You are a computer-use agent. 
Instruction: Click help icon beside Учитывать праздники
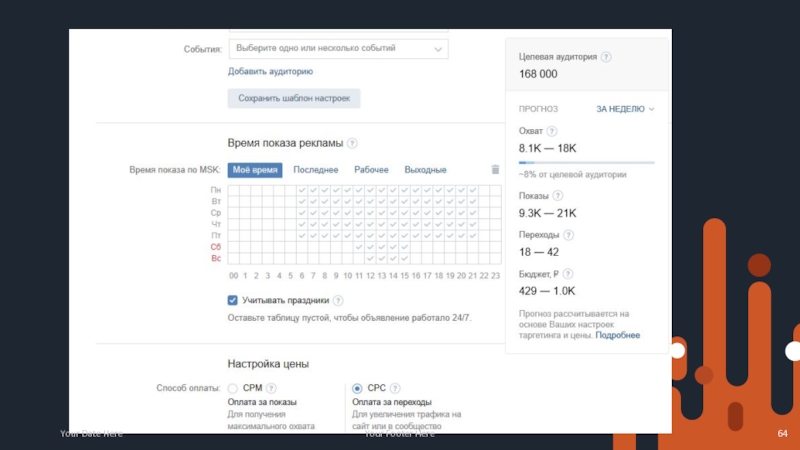(x=338, y=300)
